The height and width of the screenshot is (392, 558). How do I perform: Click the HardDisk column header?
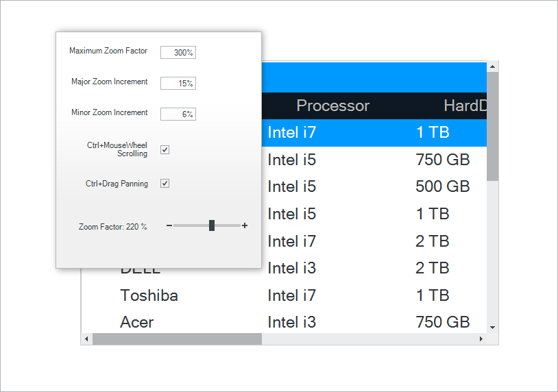(465, 106)
